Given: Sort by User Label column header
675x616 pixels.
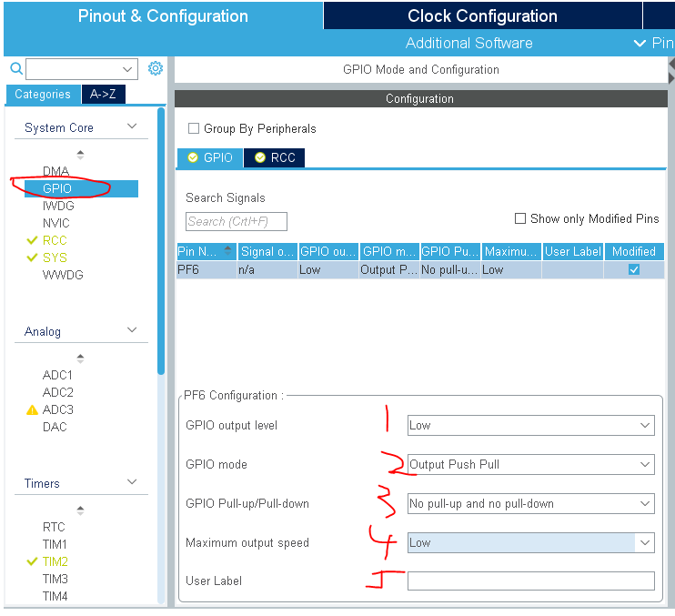Looking at the screenshot, I should pyautogui.click(x=572, y=251).
